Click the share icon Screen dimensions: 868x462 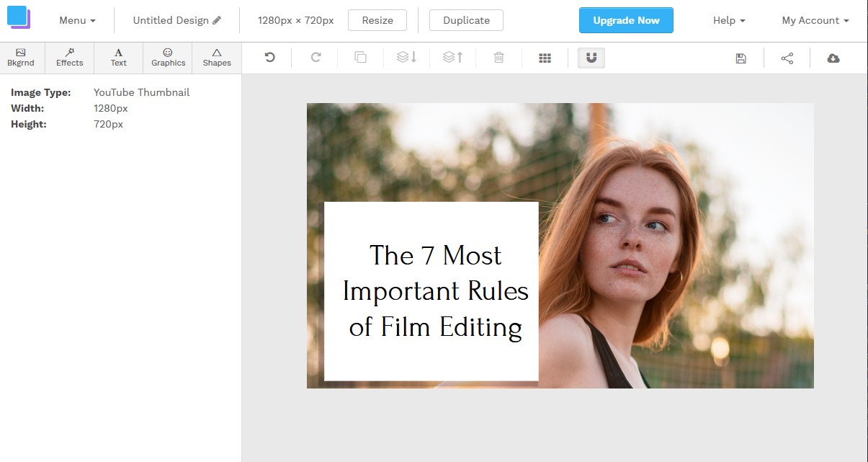point(787,58)
